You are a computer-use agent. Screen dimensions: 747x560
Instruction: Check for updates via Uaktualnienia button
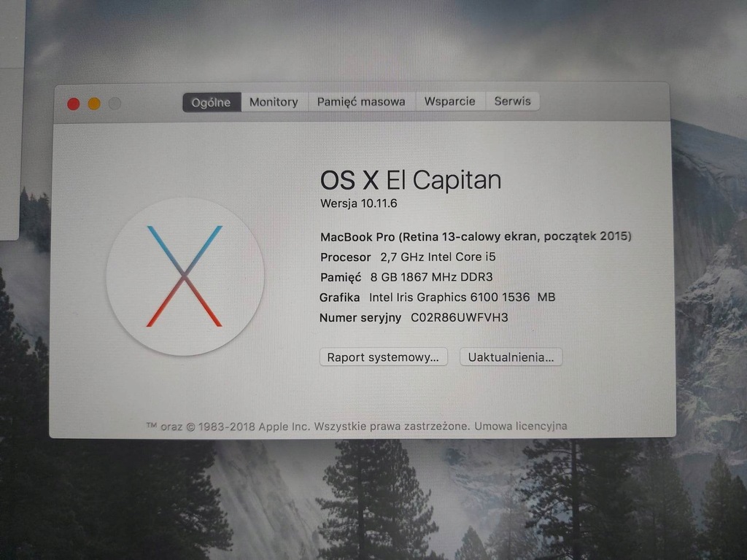coord(511,357)
